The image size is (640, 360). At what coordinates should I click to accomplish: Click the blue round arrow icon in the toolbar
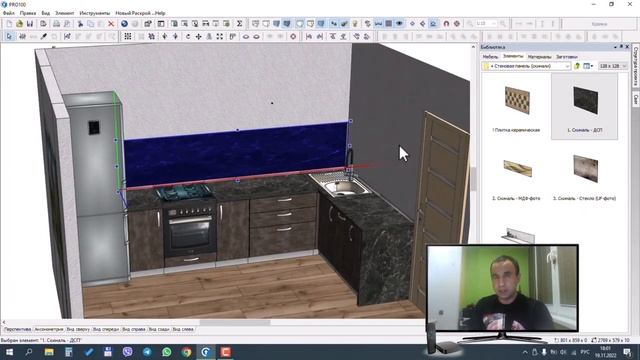(x=124, y=24)
